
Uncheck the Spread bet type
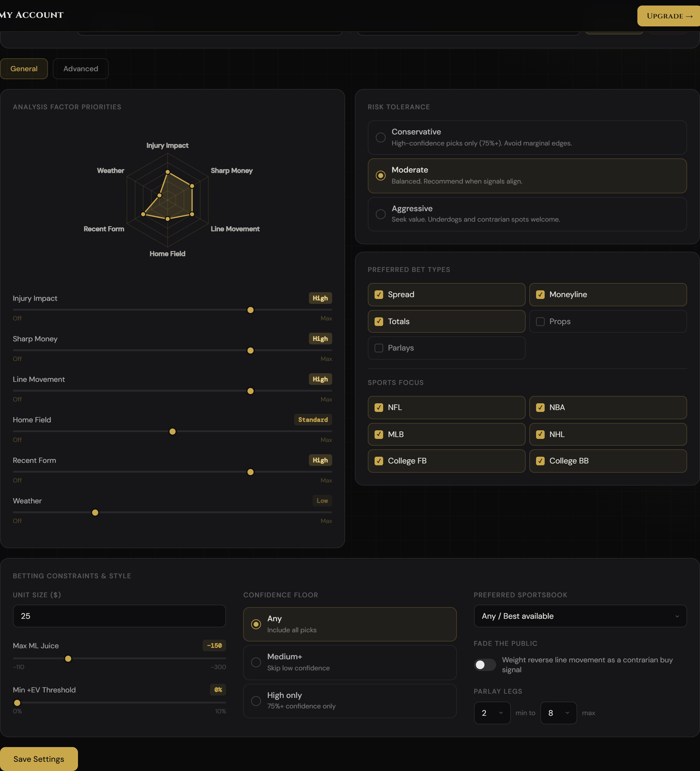(446, 294)
